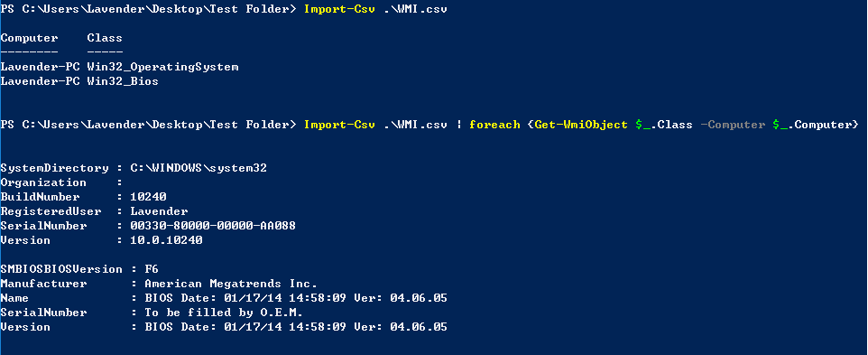
Task: Click the SystemDirectory value C:\WINDOWS\system32
Action: pyautogui.click(x=199, y=168)
